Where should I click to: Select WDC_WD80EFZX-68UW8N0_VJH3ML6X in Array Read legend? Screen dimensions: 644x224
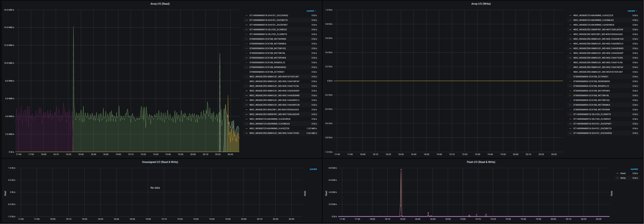[x=269, y=124]
